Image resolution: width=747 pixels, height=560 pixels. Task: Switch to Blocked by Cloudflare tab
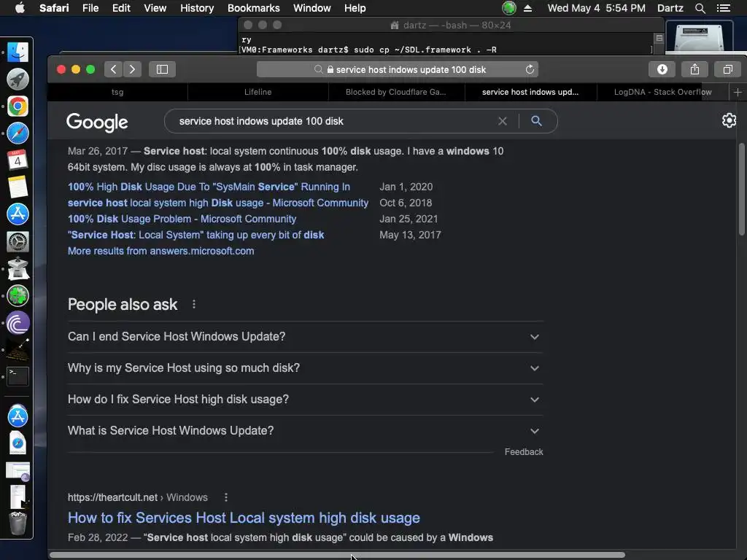(x=396, y=92)
